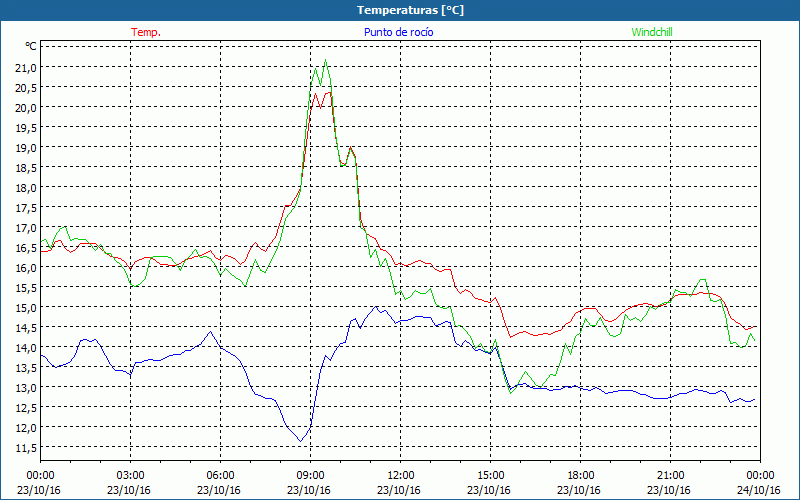Click the 14,0 y-axis value
This screenshot has width=800, height=500.
(x=26, y=347)
